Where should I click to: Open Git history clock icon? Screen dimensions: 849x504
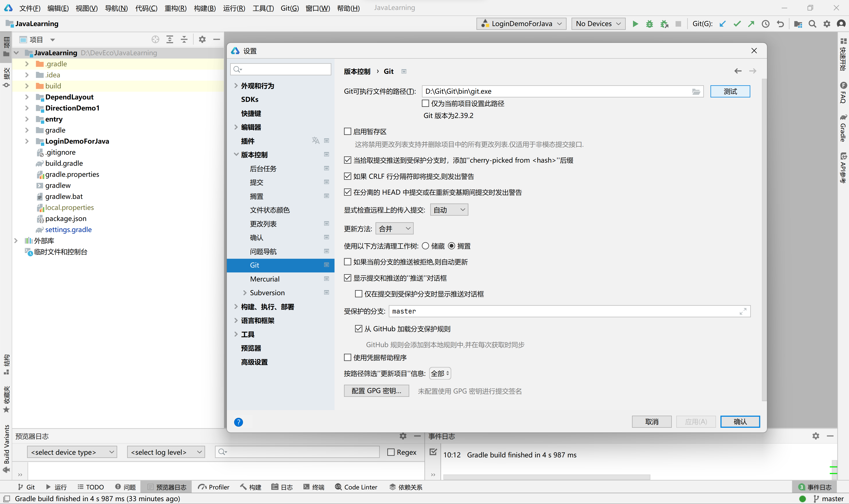[765, 24]
